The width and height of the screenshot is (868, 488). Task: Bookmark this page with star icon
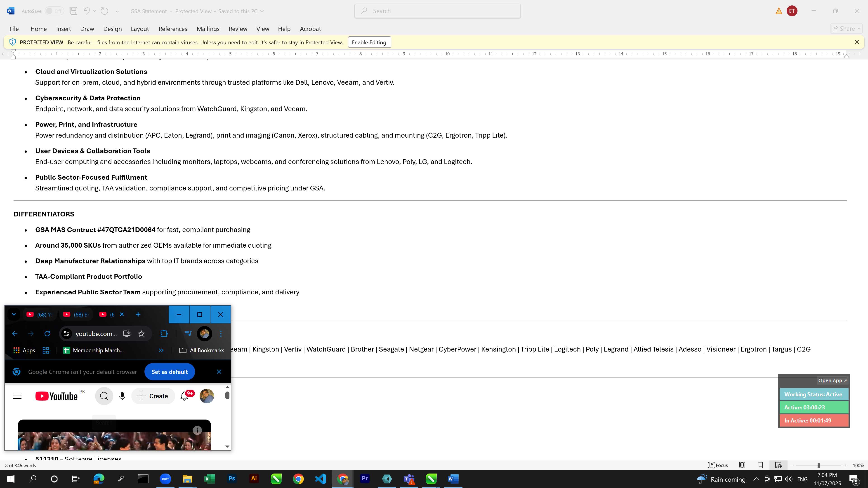pyautogui.click(x=141, y=334)
